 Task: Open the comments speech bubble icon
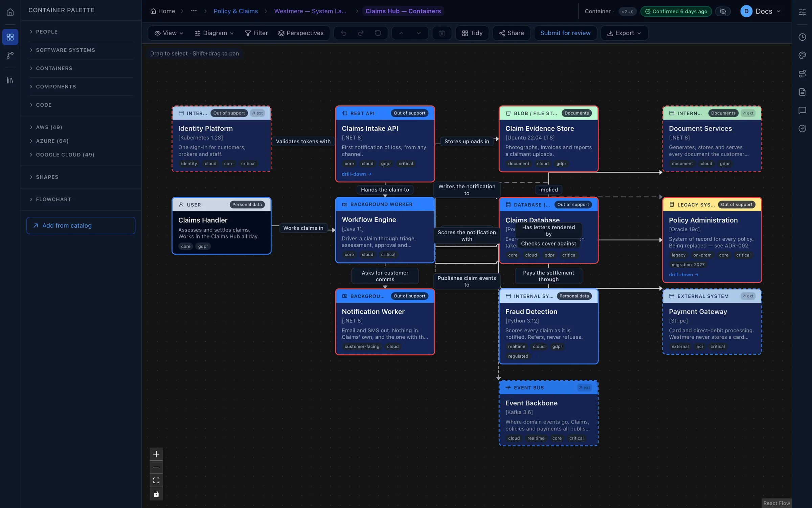[x=802, y=110]
